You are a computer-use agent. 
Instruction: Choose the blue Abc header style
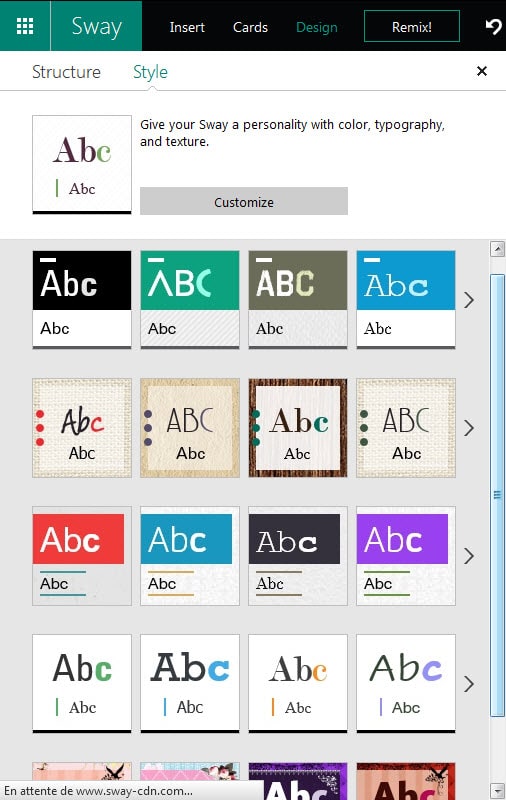(x=406, y=299)
